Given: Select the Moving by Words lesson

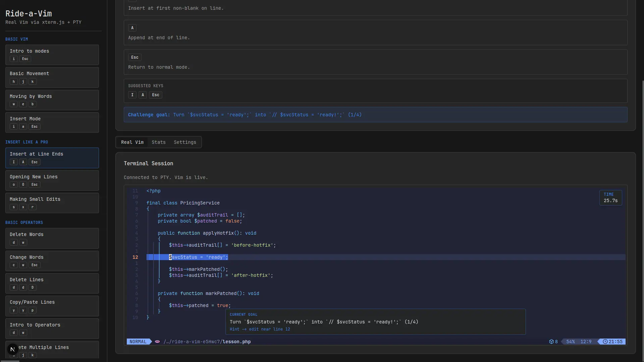Looking at the screenshot, I should 52,100.
